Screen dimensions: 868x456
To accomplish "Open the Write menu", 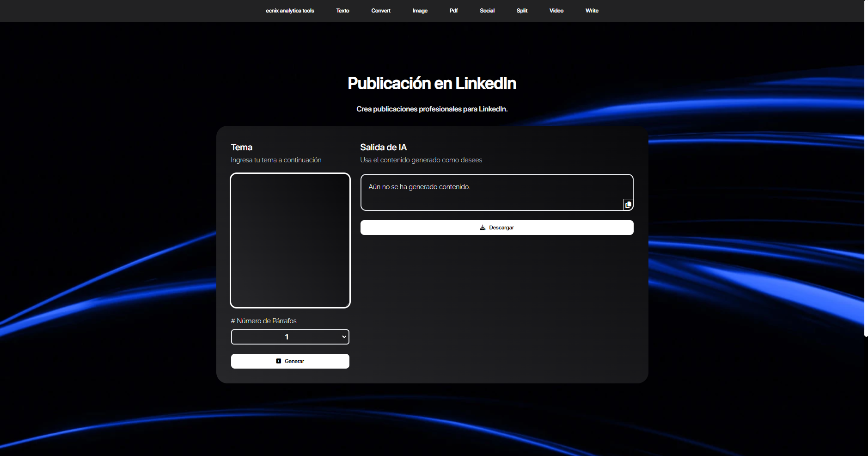I will tap(592, 11).
